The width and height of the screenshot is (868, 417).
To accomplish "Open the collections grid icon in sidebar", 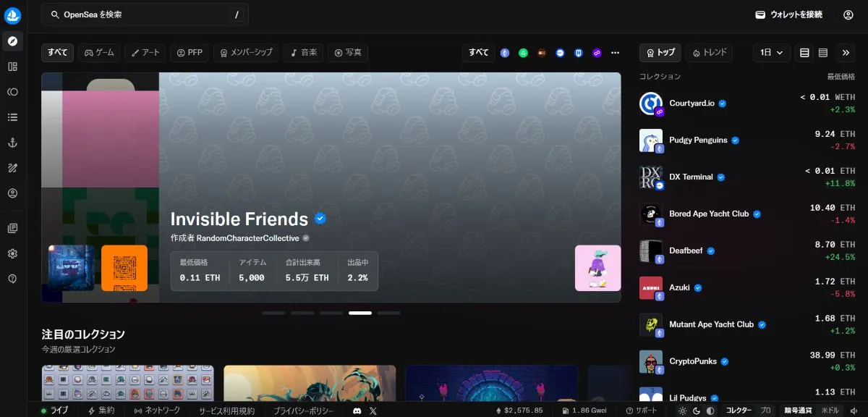I will [12, 67].
